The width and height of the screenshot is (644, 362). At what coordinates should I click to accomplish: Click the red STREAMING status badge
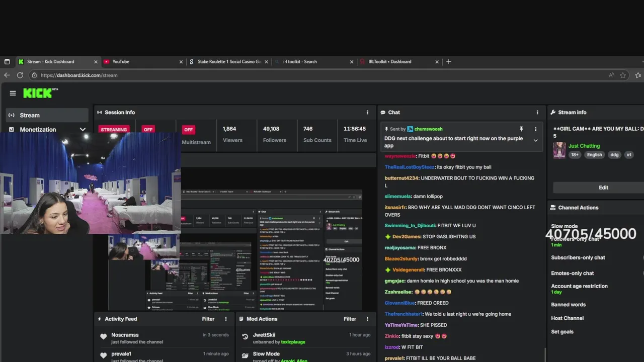114,129
